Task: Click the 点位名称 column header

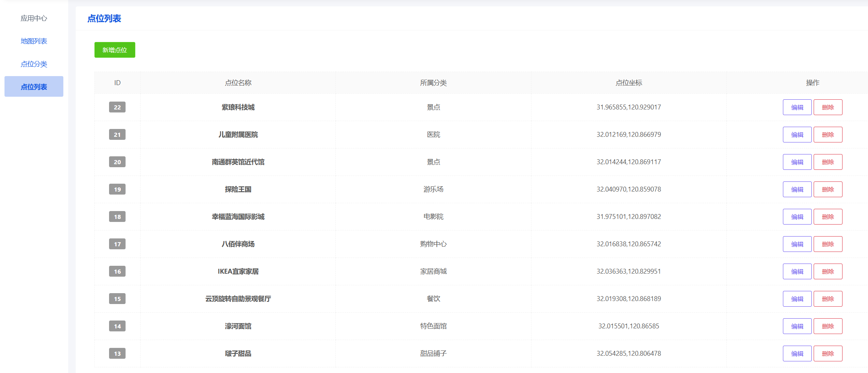Action: (238, 83)
